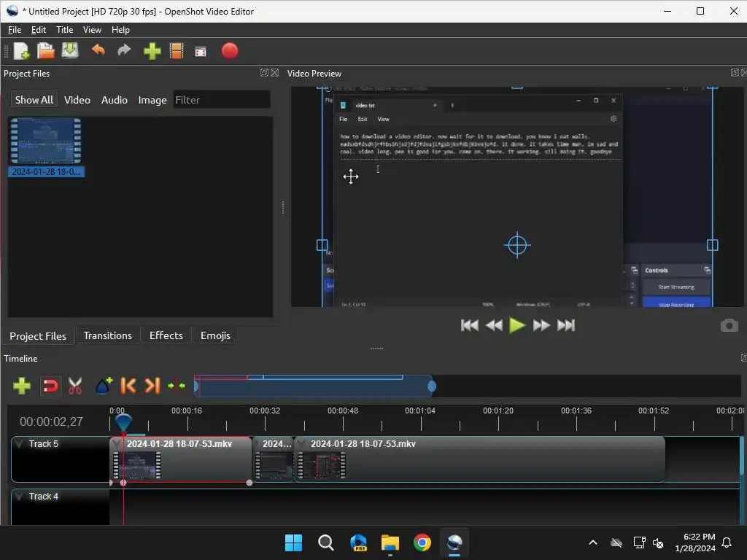Filter project files by Image
Screen dimensions: 747x560
[152, 100]
